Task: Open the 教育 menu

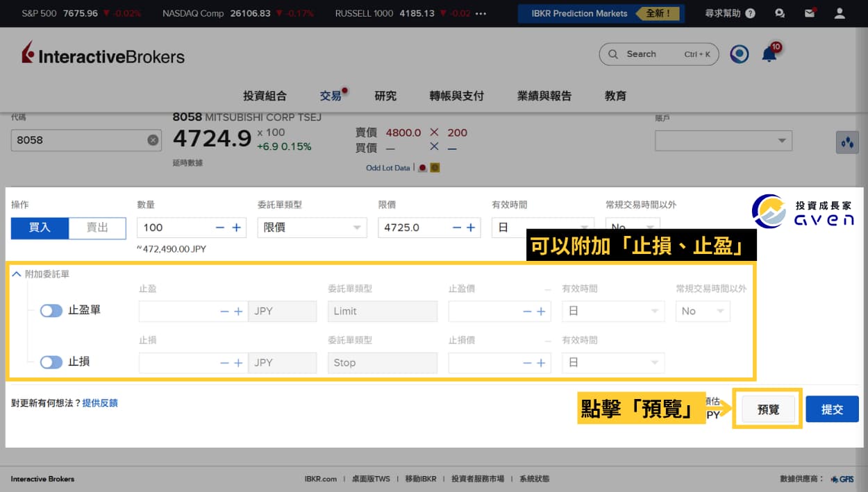Action: click(x=615, y=96)
